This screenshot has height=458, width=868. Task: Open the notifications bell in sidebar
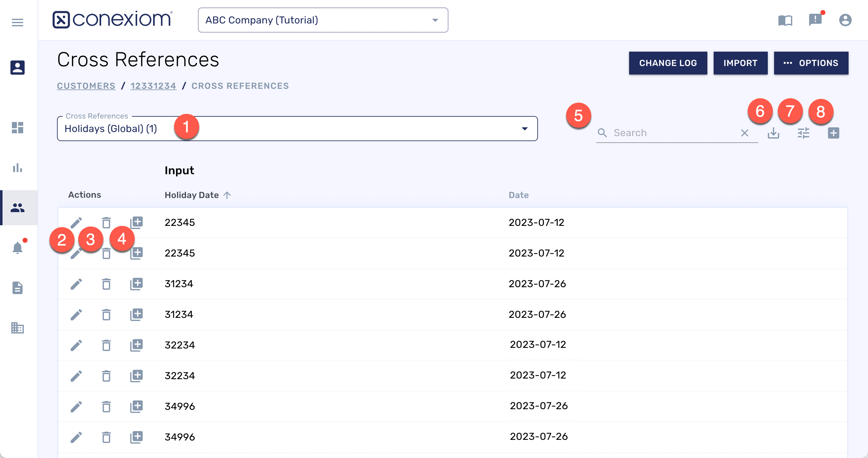click(x=18, y=248)
